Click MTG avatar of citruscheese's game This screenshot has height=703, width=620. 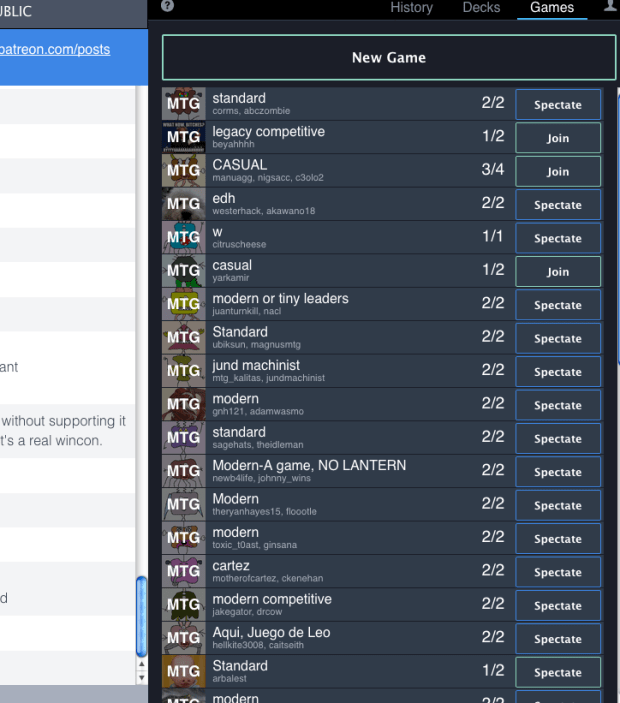184,237
